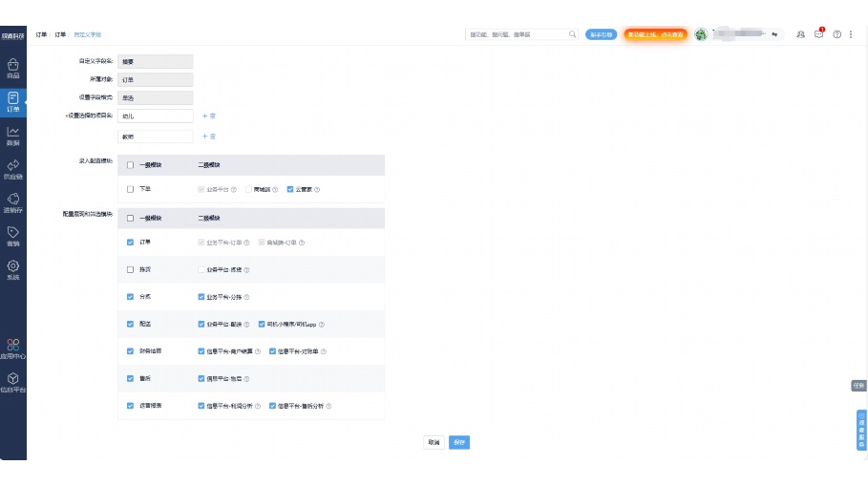Open the 任务 side tab
The image size is (868, 486).
tap(858, 385)
